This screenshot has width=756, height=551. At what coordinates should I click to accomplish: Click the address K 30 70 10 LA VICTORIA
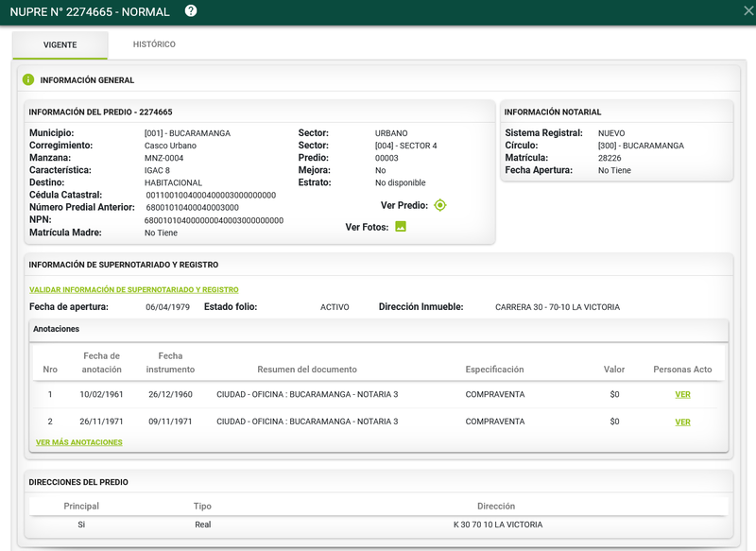[498, 525]
